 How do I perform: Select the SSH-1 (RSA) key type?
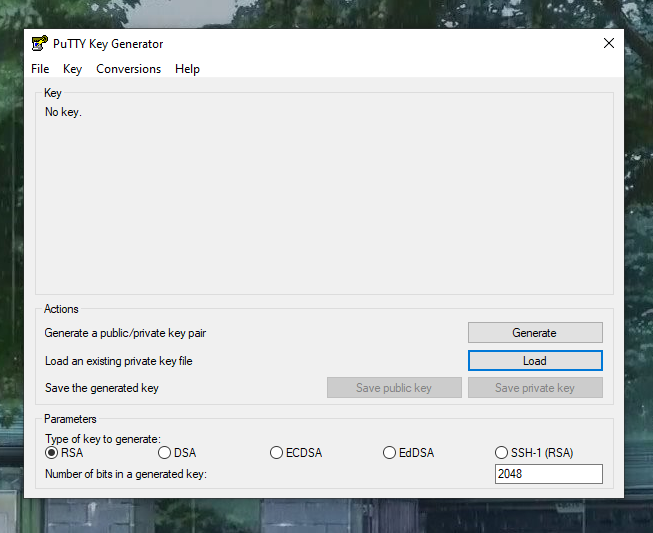(x=534, y=453)
